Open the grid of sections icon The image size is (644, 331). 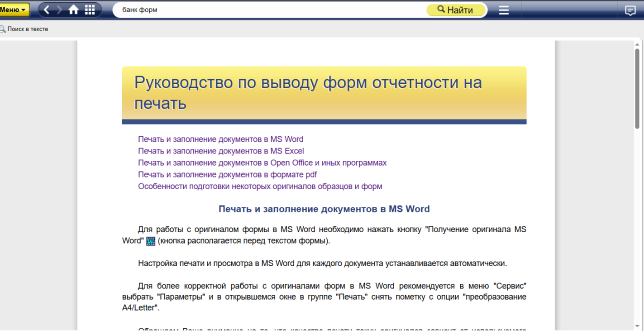90,10
